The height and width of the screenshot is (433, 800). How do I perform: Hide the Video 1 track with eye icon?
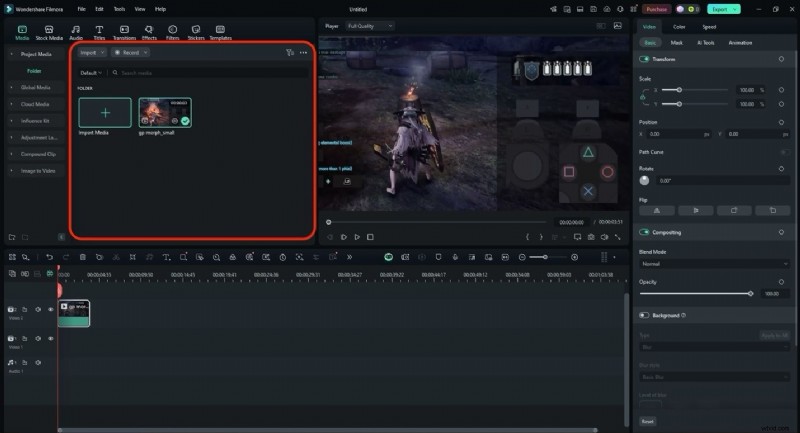(x=51, y=339)
